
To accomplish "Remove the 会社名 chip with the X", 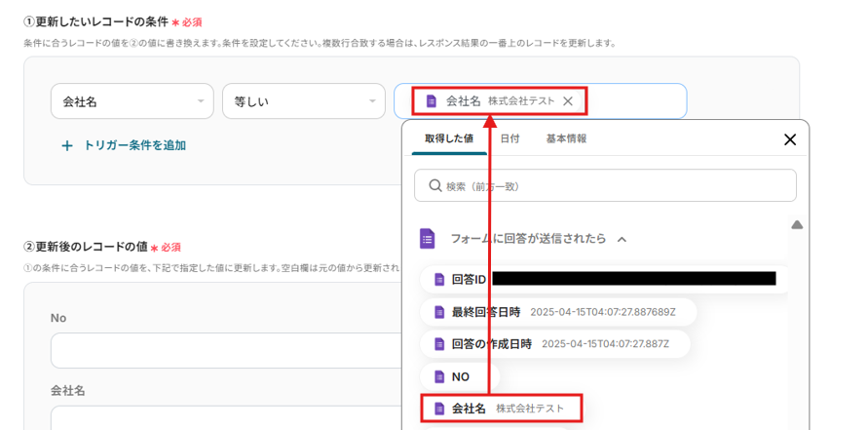I will coord(567,100).
